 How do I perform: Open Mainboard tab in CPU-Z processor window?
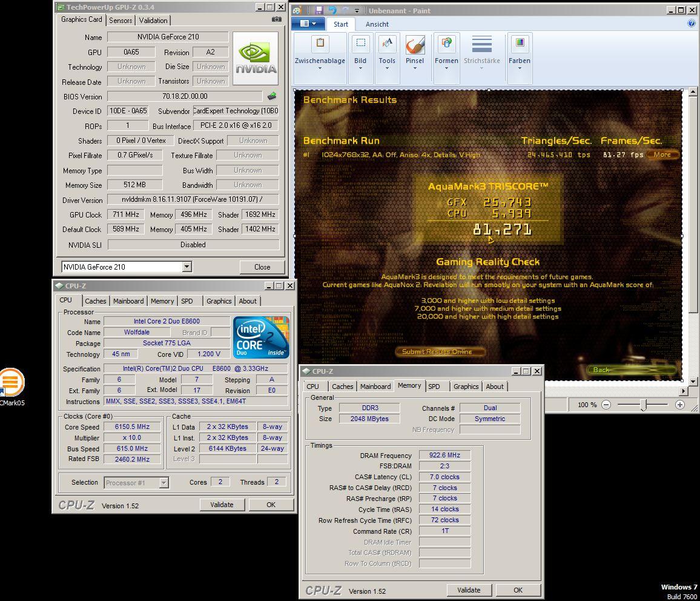[128, 301]
